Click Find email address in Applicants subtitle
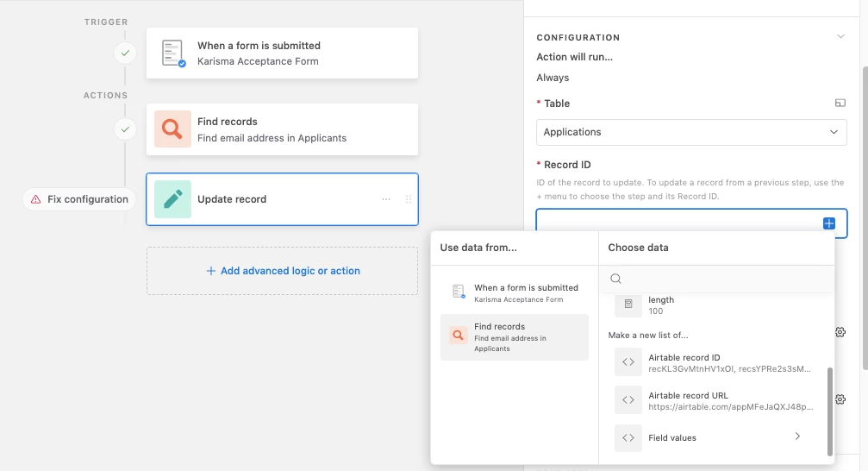Screen dimensions: 868x471 click(272, 138)
